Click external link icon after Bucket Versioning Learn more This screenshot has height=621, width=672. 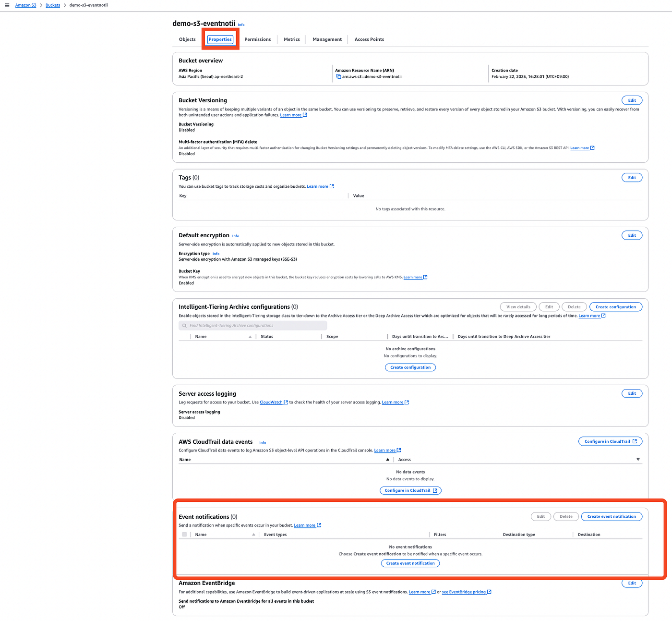305,115
